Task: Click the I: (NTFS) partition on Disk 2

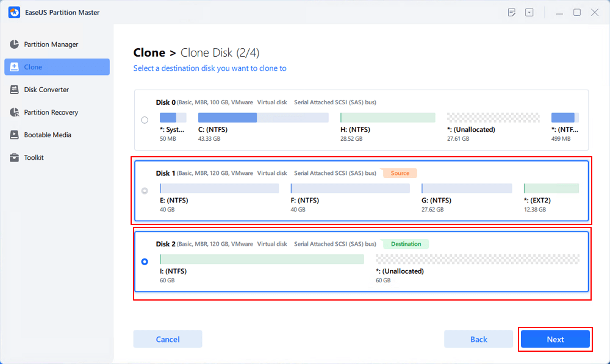Action: 262,259
